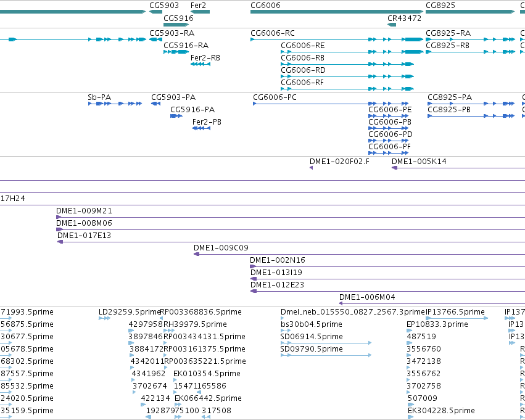Click transcript label CG5916-RA
The height and width of the screenshot is (420, 525).
tap(186, 46)
